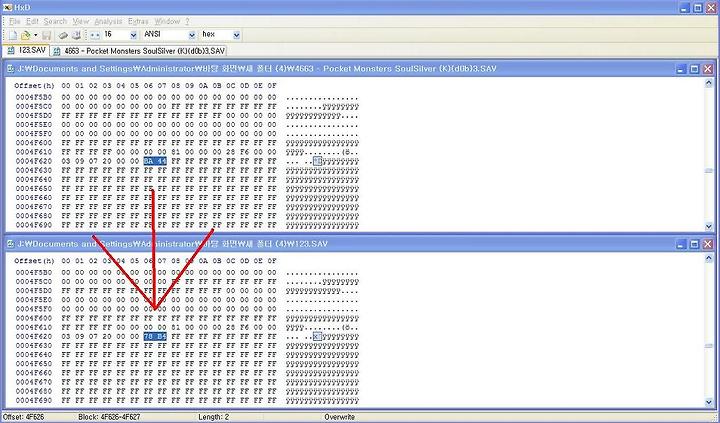This screenshot has width=720, height=423.
Task: Click byte 81 in row 0004F610 of SoulSilver window
Action: pos(176,152)
